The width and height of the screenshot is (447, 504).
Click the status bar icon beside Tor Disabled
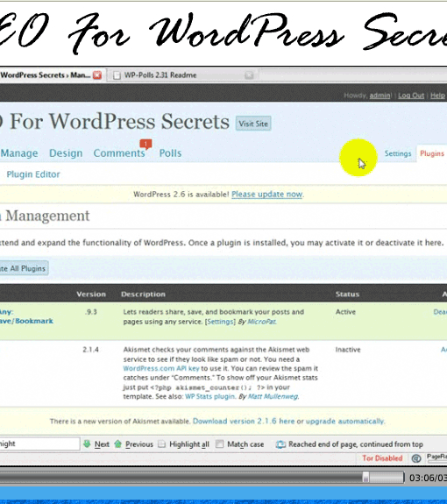click(x=416, y=458)
